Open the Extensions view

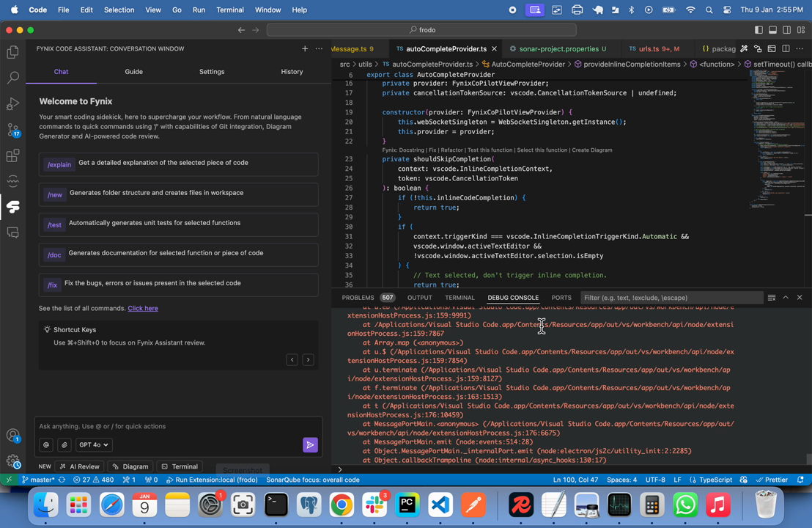[13, 155]
